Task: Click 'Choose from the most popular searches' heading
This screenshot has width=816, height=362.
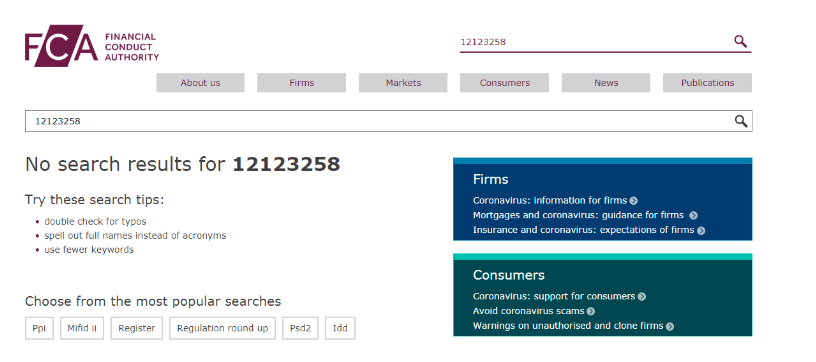Action: point(153,301)
